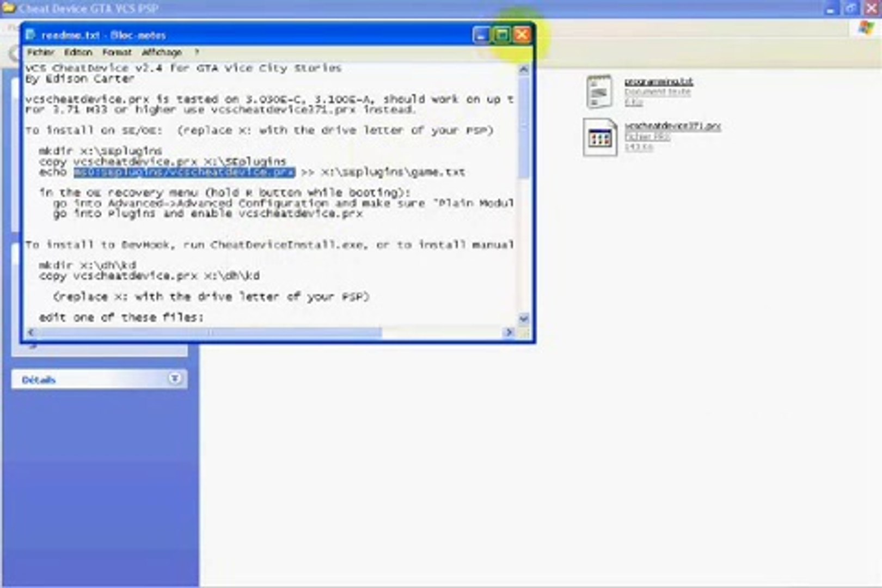Restore the Cheat Device GTA VCS PSP window
Screen dimensions: 882x588
[x=851, y=9]
